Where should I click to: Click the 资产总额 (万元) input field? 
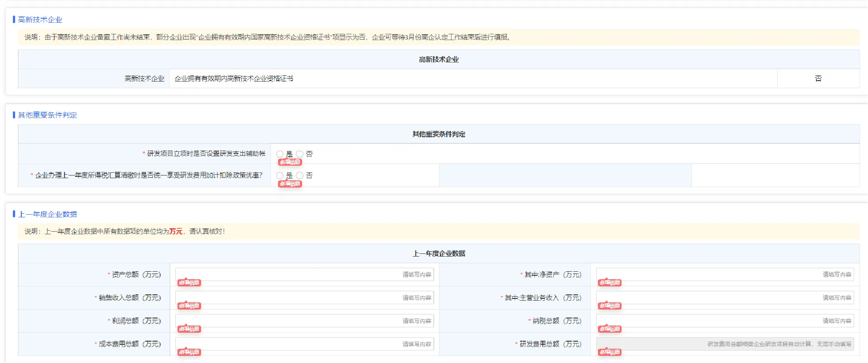coord(305,274)
